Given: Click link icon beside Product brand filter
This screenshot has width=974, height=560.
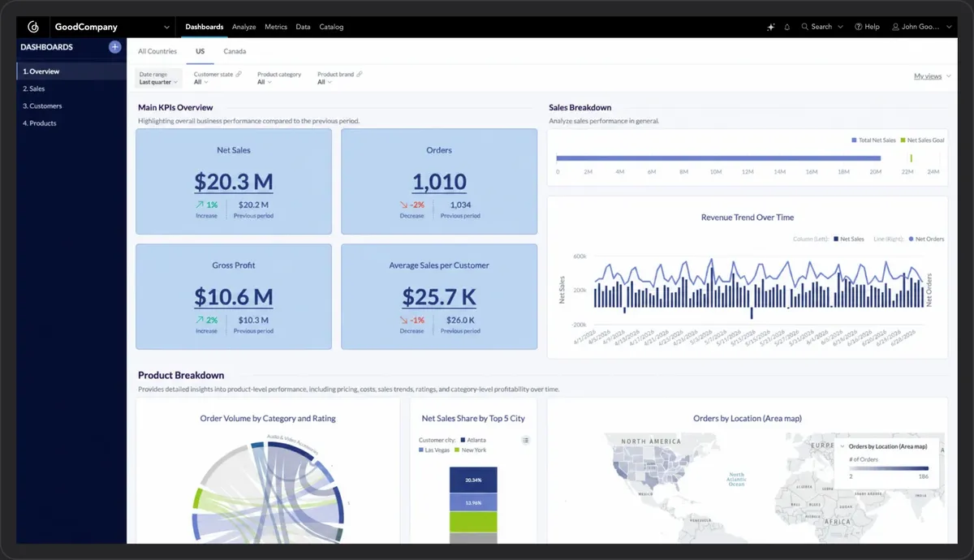Looking at the screenshot, I should tap(359, 74).
